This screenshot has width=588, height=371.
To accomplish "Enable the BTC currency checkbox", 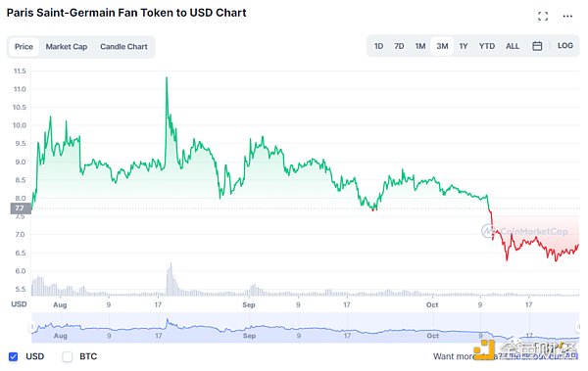I will (x=67, y=356).
